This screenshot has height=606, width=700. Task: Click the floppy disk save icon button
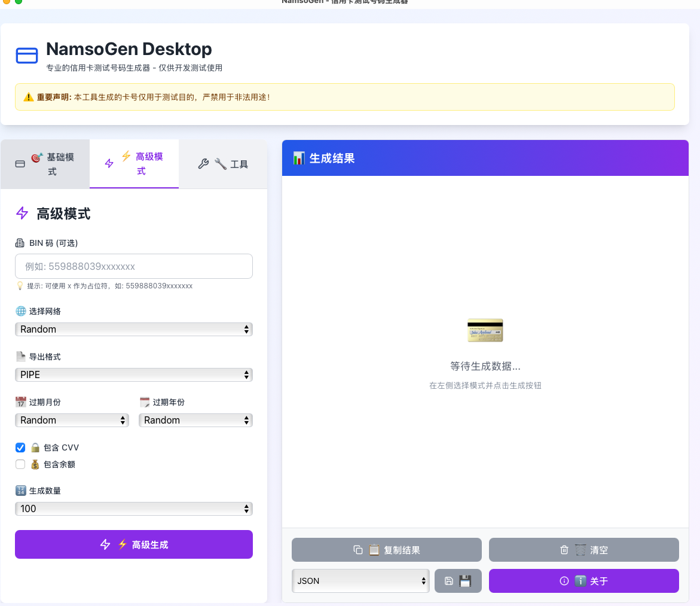458,581
